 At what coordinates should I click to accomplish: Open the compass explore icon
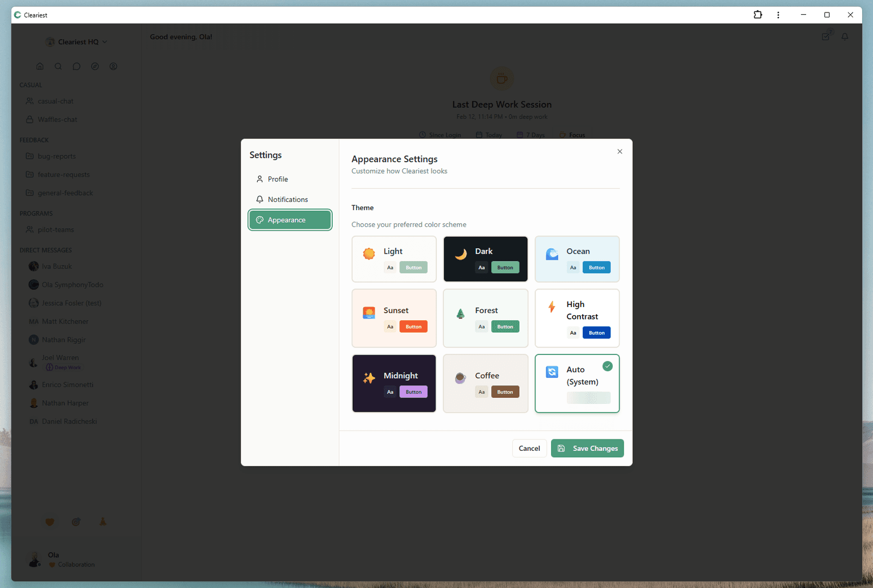click(95, 66)
